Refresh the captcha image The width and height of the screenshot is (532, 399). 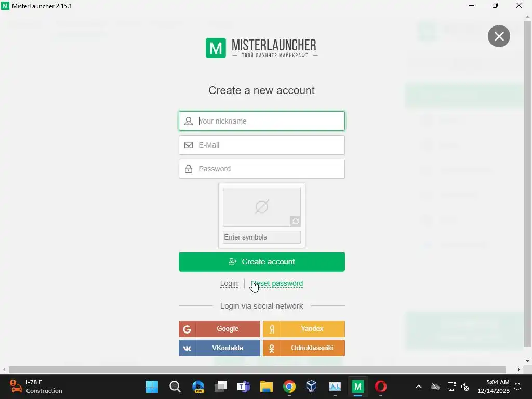point(296,221)
